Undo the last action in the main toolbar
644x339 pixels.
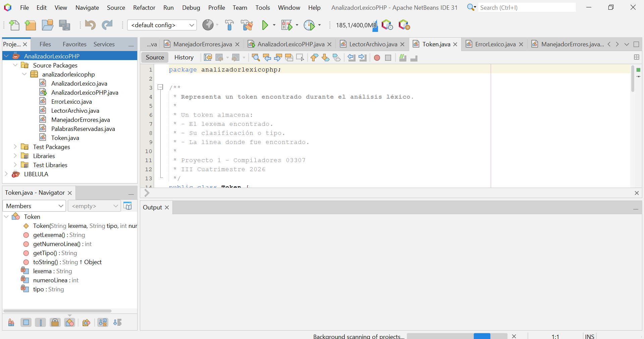pyautogui.click(x=90, y=25)
